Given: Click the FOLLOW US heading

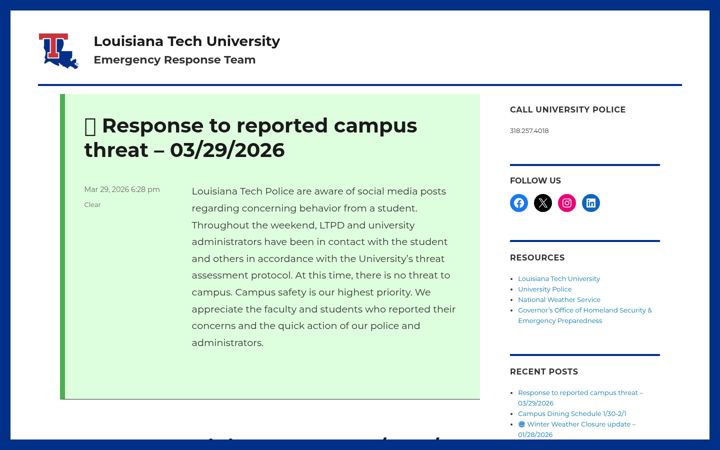Looking at the screenshot, I should click(535, 180).
